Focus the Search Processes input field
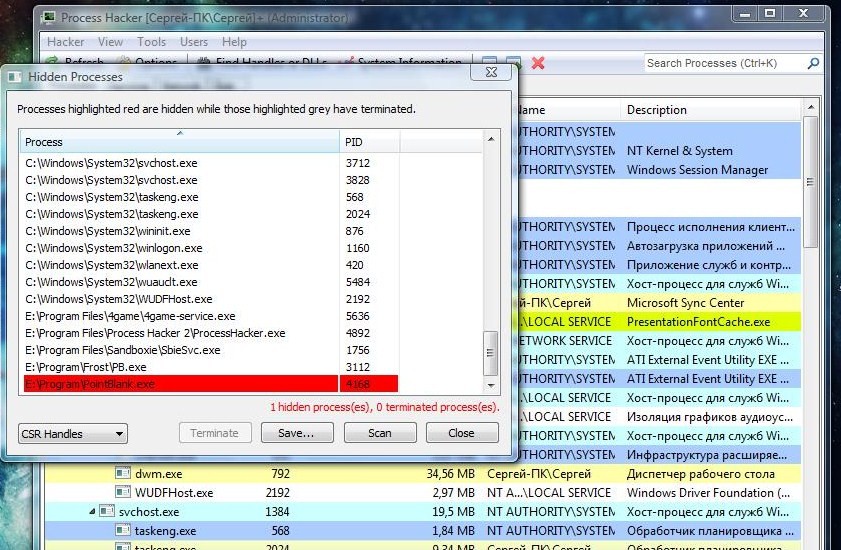The width and height of the screenshot is (841, 550). (x=725, y=63)
